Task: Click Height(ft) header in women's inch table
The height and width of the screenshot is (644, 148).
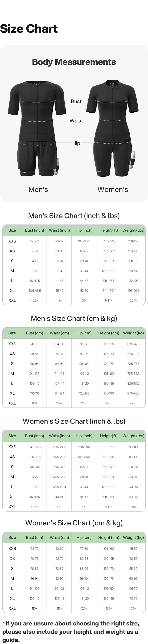Action: (109, 436)
